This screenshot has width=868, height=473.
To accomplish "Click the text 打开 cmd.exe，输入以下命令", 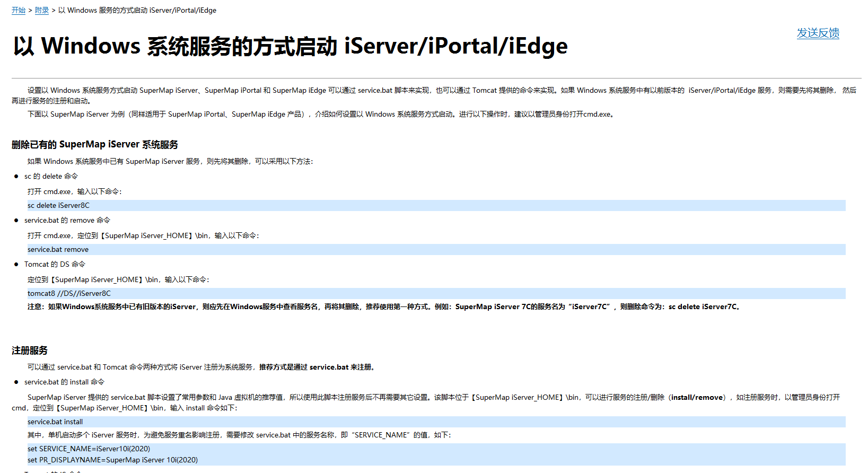I will click(x=75, y=191).
